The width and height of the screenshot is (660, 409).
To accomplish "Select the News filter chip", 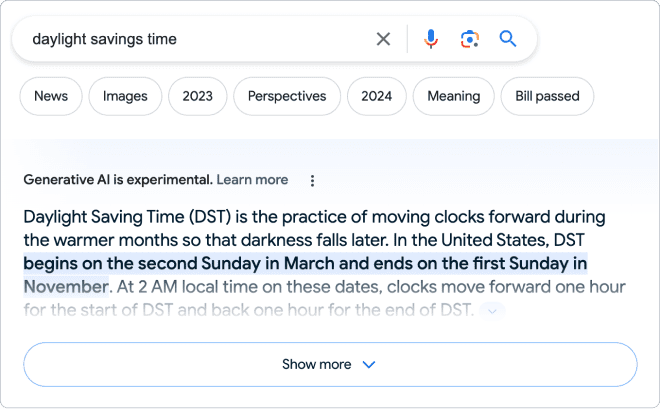I will point(51,96).
